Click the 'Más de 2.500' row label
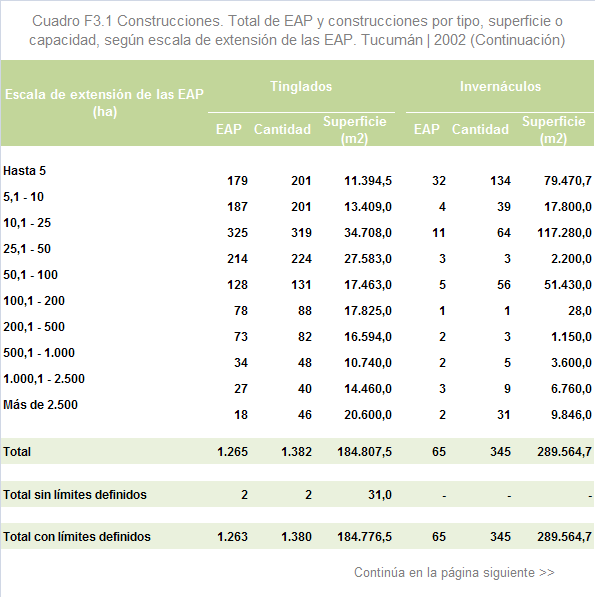Image resolution: width=595 pixels, height=597 pixels. tap(40, 405)
